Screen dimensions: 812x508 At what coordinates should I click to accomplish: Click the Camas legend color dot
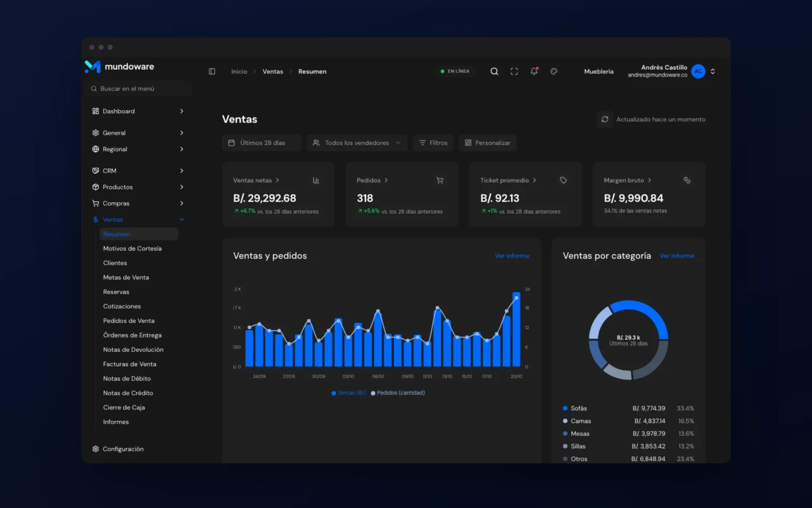pyautogui.click(x=565, y=421)
